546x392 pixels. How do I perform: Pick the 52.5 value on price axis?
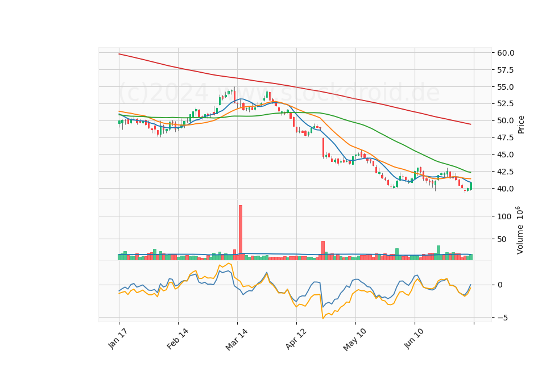(506, 103)
